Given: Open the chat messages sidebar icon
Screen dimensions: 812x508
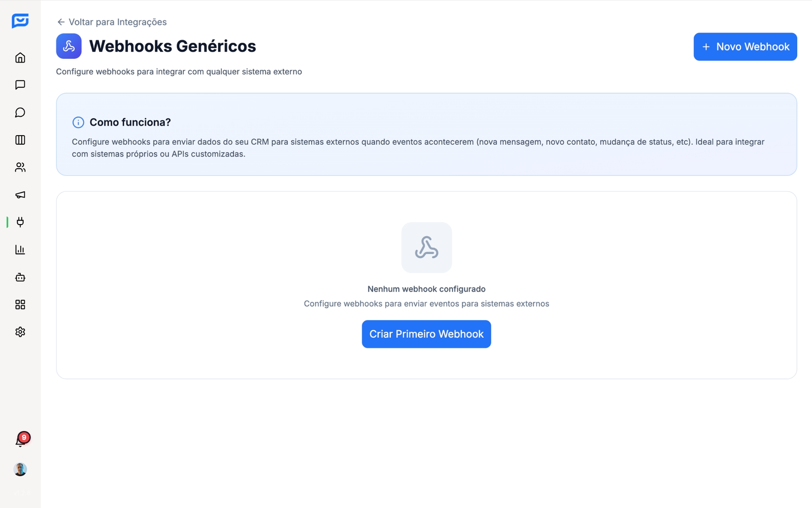Looking at the screenshot, I should point(20,85).
